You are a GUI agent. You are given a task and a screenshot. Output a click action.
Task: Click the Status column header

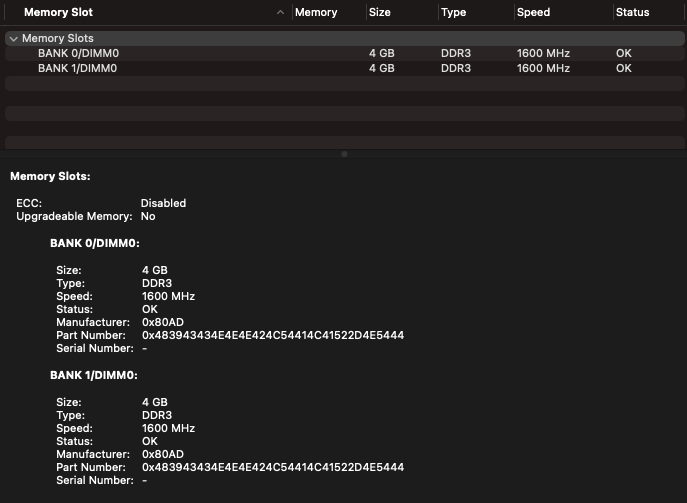pos(632,13)
